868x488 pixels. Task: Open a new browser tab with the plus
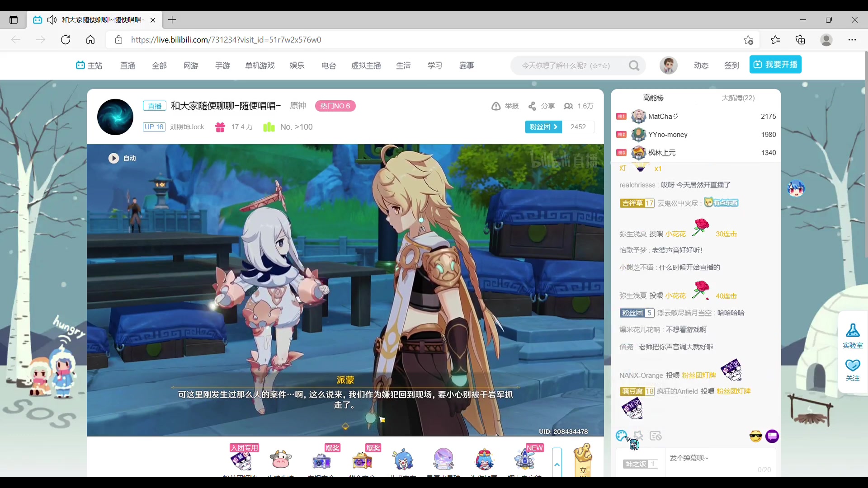172,20
